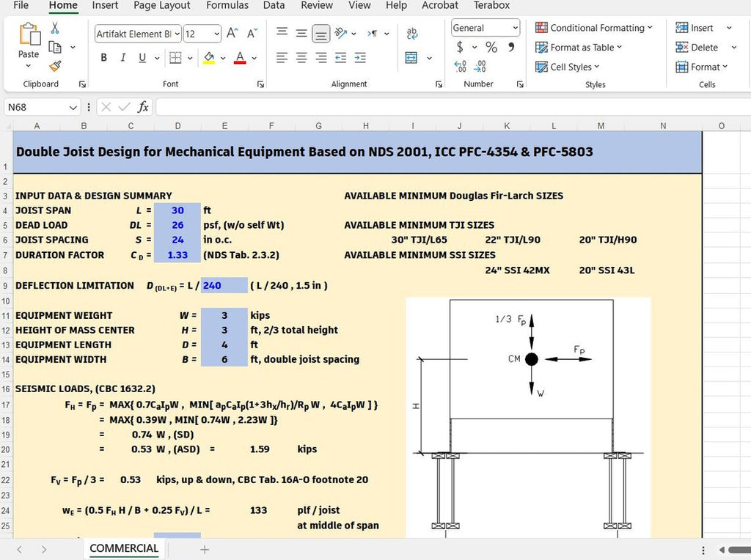The image size is (751, 560).
Task: Toggle Bold formatting
Action: [103, 58]
